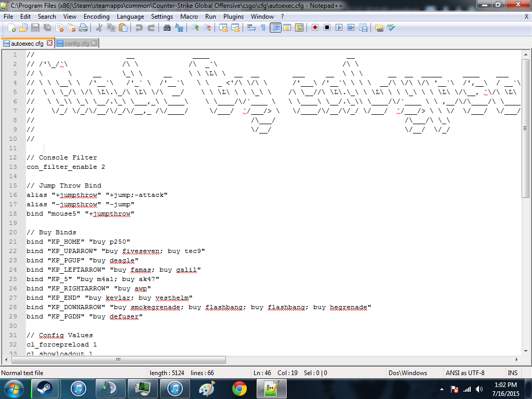Click the INS insert mode indicator
This screenshot has height=399, width=532.
point(512,373)
